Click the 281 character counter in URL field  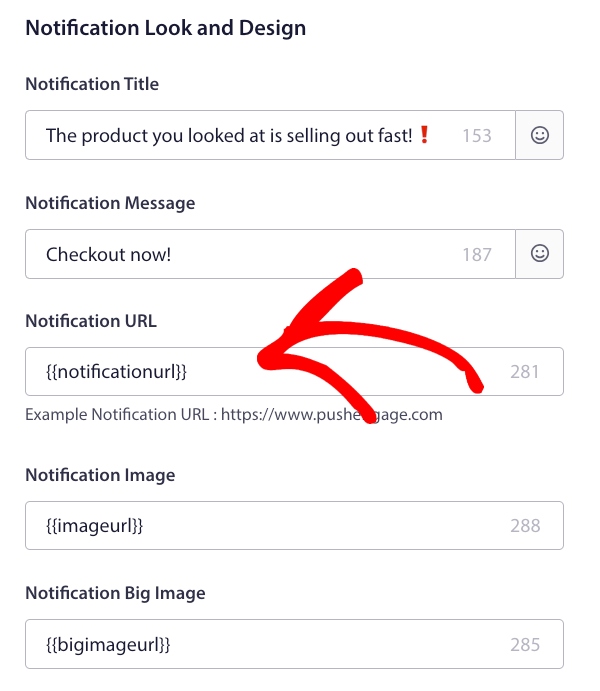[x=525, y=372]
